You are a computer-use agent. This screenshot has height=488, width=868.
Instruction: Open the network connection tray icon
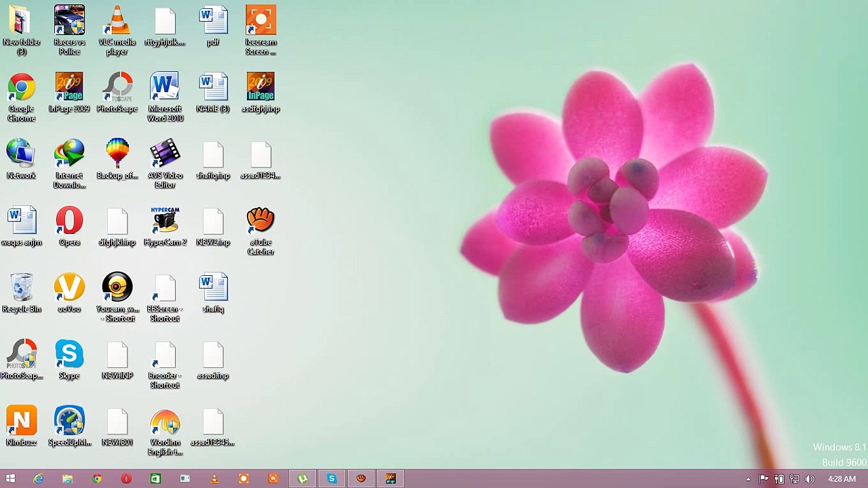pos(794,479)
